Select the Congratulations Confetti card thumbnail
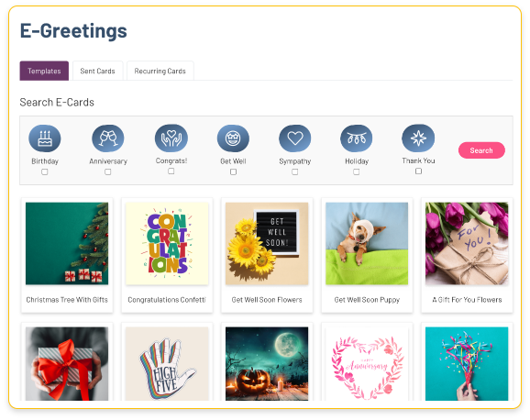 click(x=167, y=244)
